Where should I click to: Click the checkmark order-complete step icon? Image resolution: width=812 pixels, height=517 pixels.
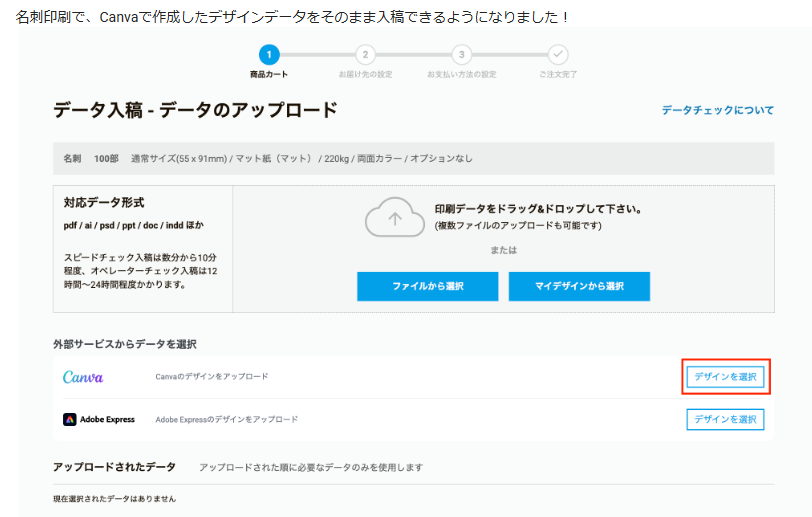coord(558,54)
